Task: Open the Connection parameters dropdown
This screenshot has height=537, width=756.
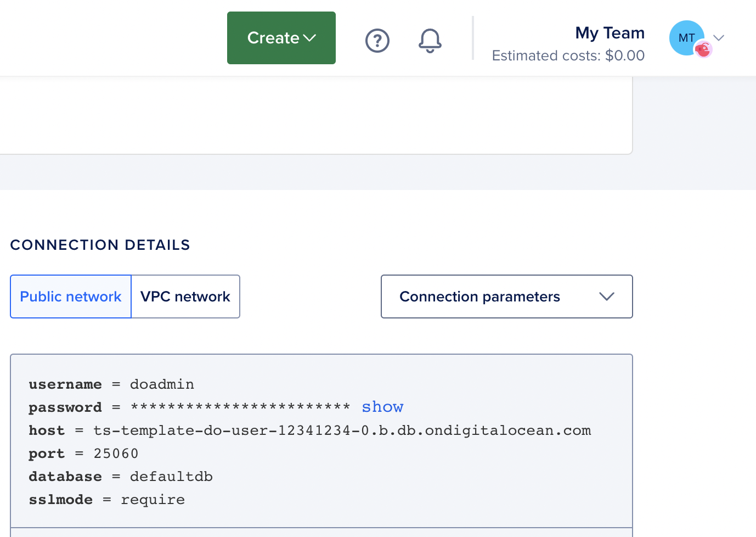Action: click(507, 297)
